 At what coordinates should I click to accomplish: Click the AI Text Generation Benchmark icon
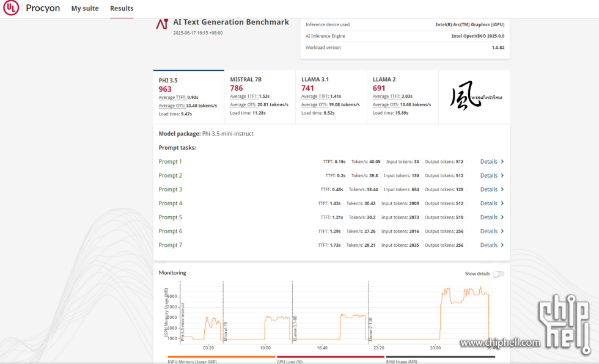[x=162, y=24]
